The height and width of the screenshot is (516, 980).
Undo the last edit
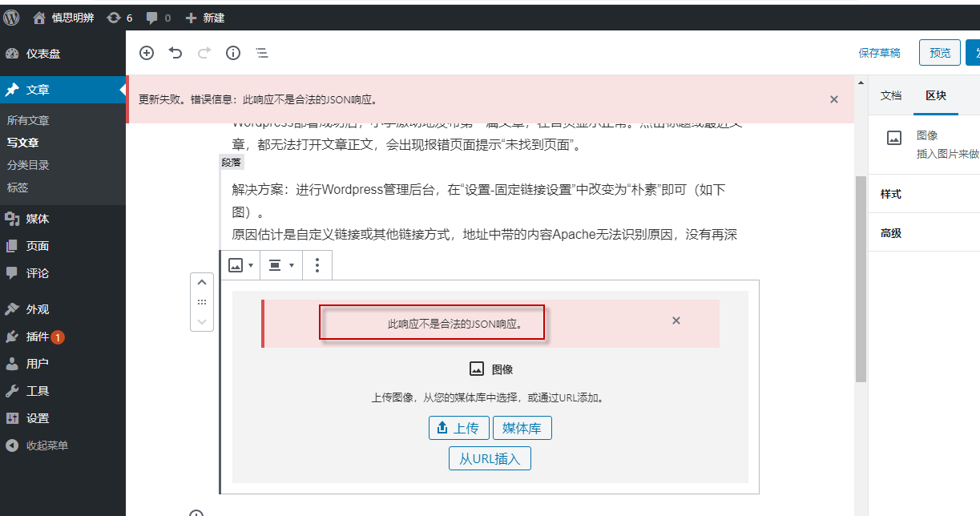tap(175, 53)
